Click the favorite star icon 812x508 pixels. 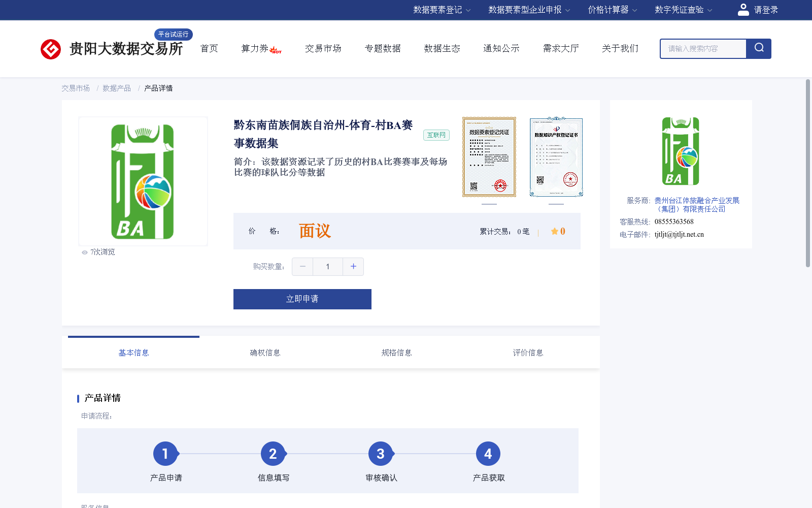pos(555,231)
